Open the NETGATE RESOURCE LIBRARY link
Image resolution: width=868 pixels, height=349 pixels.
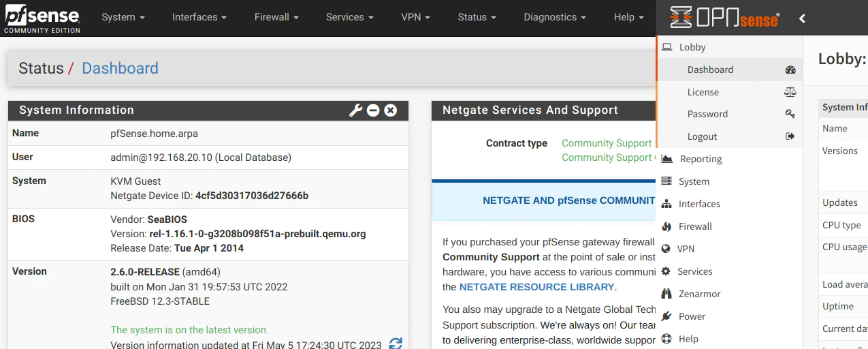tap(536, 287)
